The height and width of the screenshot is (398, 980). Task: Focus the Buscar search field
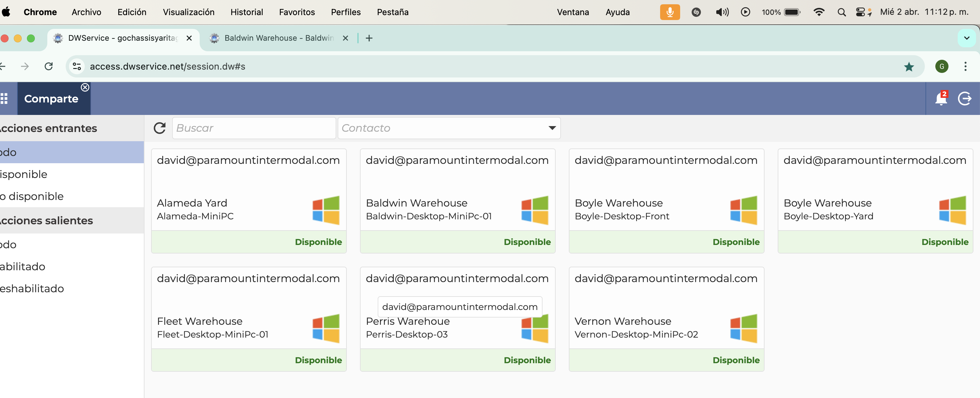(254, 128)
